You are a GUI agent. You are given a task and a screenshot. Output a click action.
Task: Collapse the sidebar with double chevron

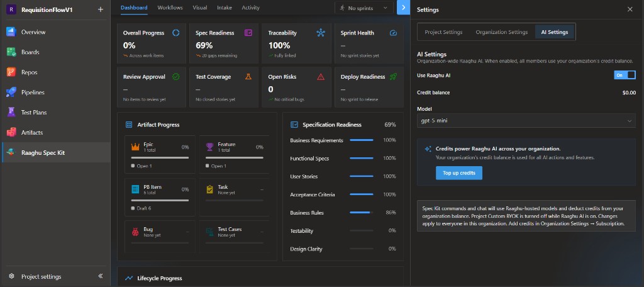[x=101, y=276]
